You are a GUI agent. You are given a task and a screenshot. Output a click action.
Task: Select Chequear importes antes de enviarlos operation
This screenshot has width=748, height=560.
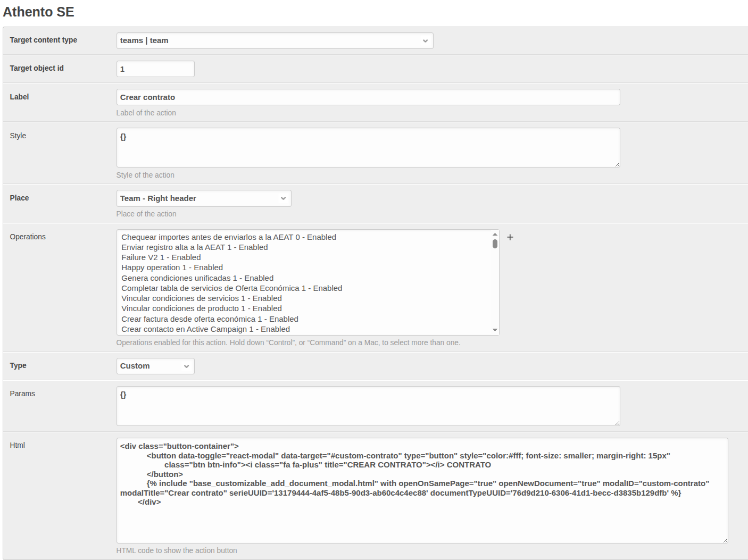click(x=229, y=237)
